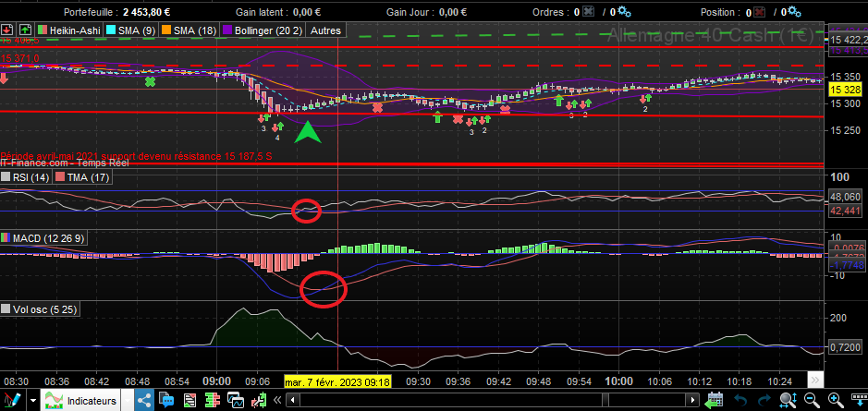Viewport: 868px width, 411px height.
Task: Click the RSI value label 48,060
Action: pos(846,197)
